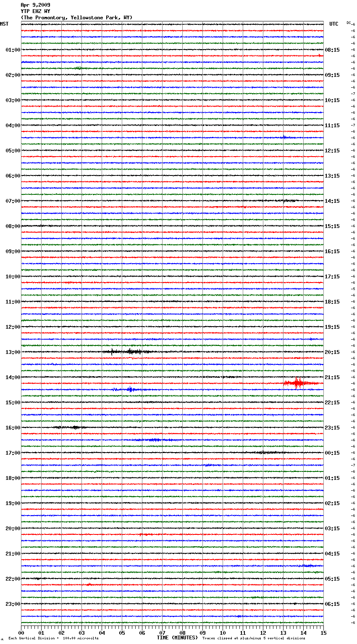Click the UTC time label "22:15"
This screenshot has width=357, height=644.
coord(332,403)
